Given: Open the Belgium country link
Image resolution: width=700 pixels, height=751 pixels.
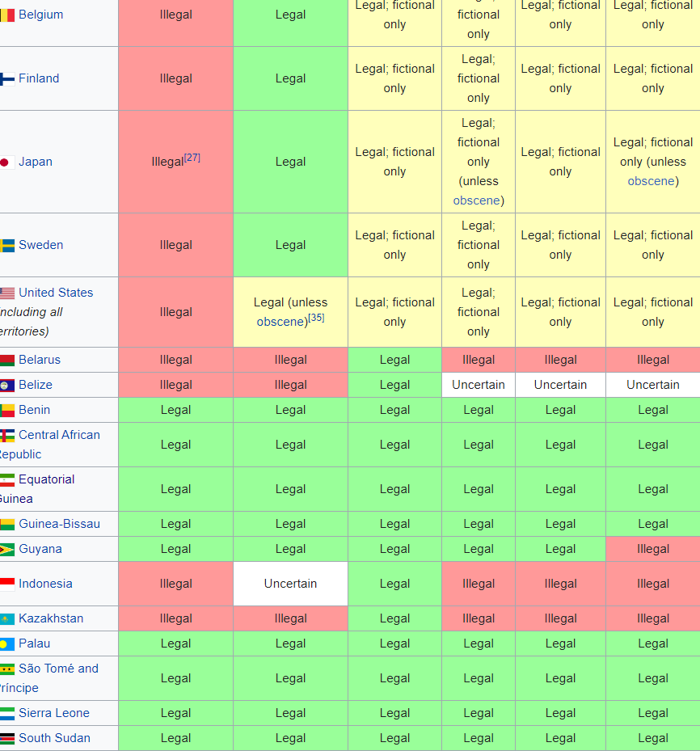Looking at the screenshot, I should coord(40,15).
